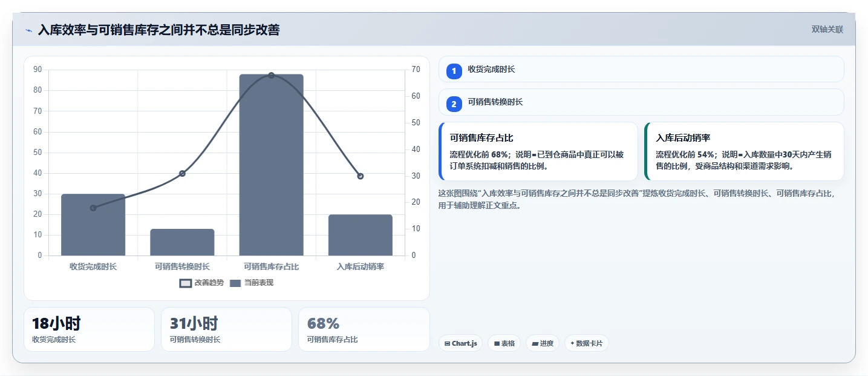The image size is (868, 376).
Task: Click the 入库后动销率 x-axis label
Action: (361, 266)
